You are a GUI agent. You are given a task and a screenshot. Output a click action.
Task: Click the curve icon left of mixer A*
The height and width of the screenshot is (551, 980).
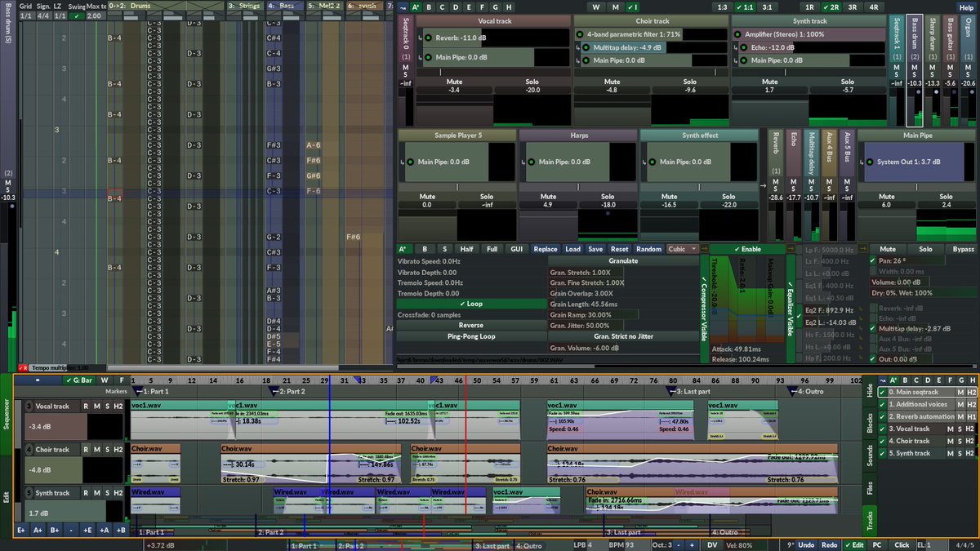[x=403, y=7]
